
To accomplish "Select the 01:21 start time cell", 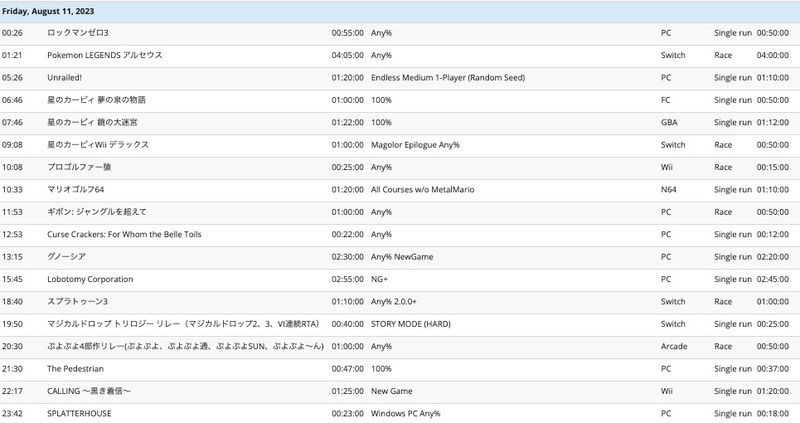I will tap(12, 55).
